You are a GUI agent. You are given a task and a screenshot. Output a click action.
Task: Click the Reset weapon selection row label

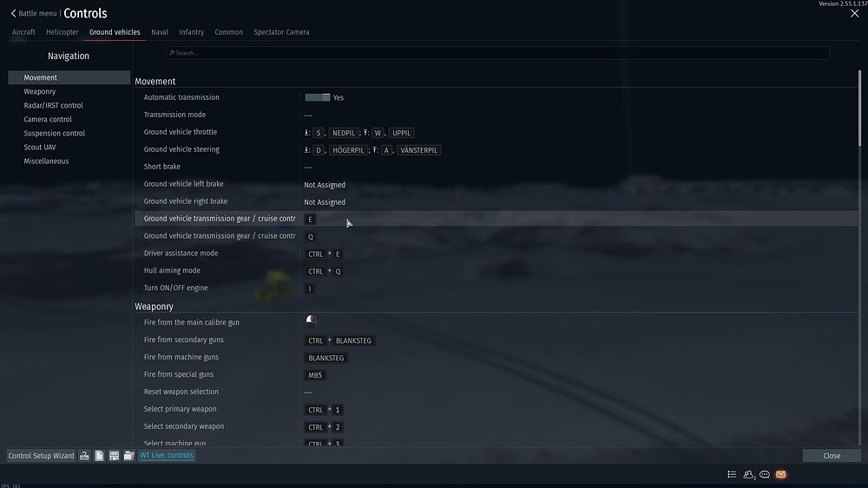point(181,392)
